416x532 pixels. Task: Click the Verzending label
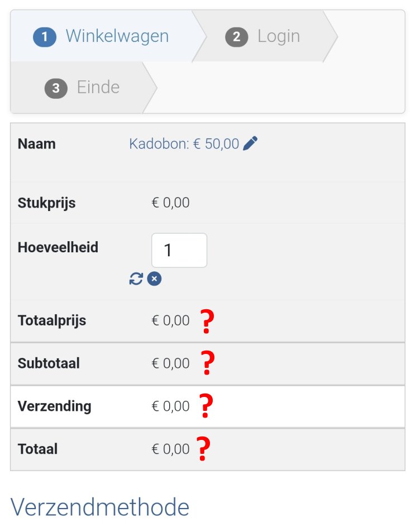[54, 406]
